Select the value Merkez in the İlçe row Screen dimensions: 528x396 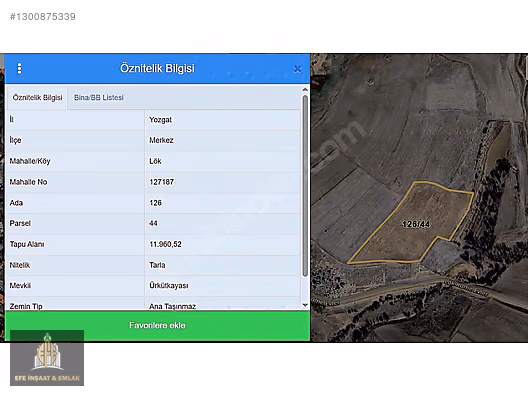[x=161, y=140]
